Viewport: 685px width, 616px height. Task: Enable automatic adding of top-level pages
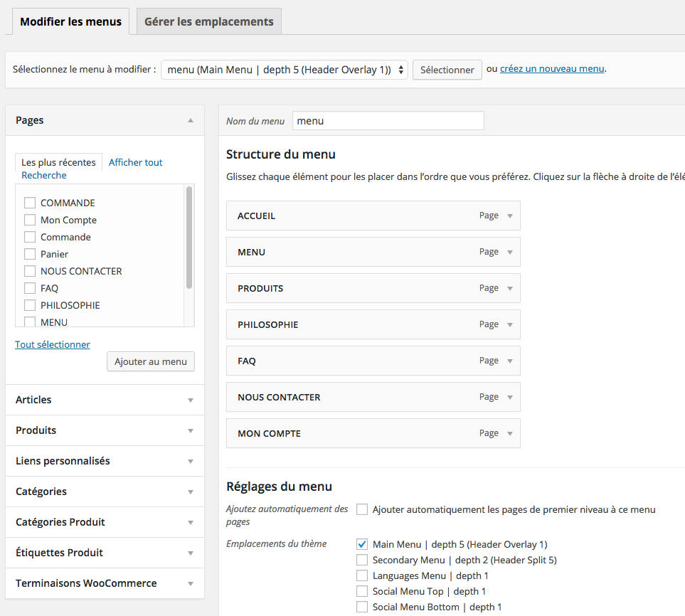[362, 509]
